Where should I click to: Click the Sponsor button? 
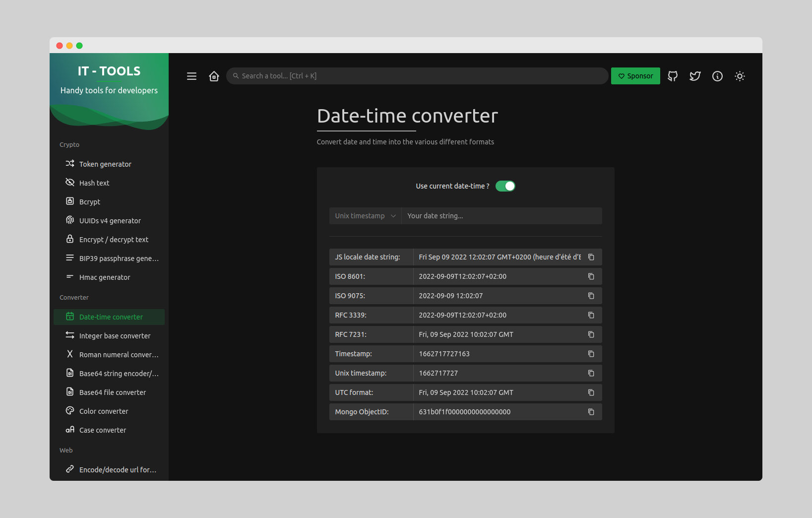(635, 75)
